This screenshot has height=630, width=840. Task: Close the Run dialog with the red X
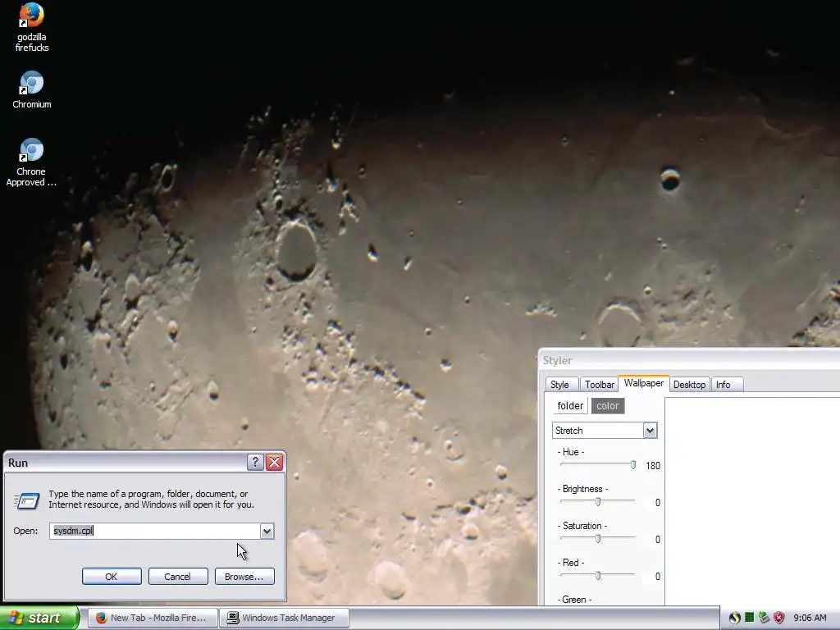click(274, 463)
